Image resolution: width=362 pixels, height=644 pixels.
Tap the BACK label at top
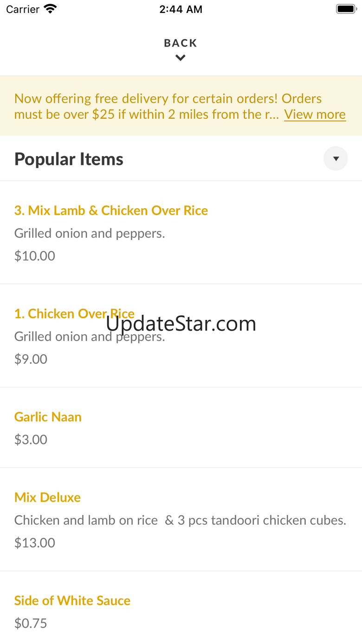coord(181,43)
